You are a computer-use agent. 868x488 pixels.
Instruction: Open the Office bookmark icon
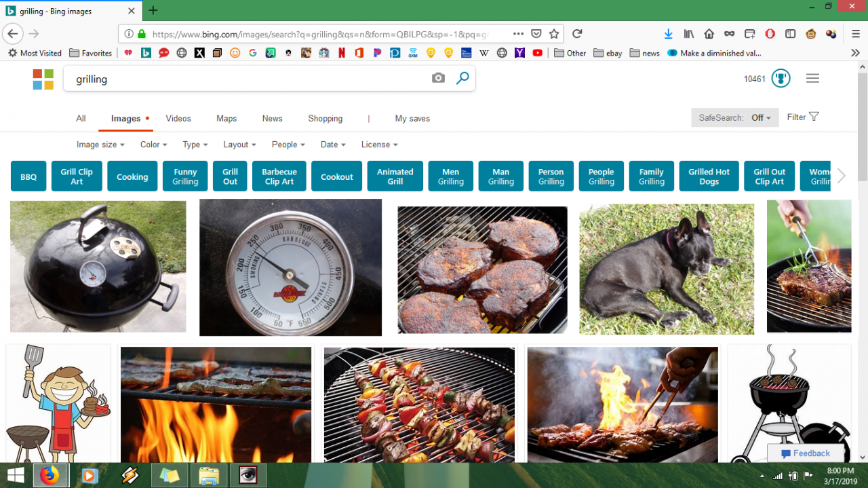(359, 53)
